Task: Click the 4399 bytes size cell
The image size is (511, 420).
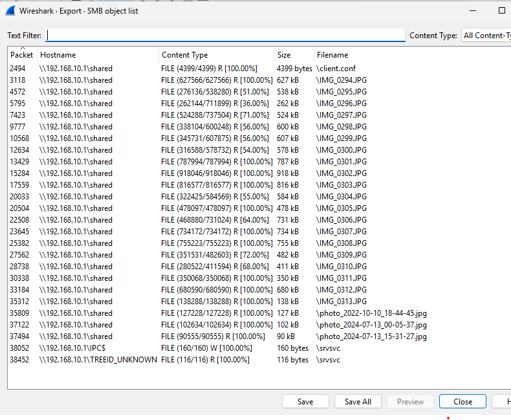Action: click(294, 69)
